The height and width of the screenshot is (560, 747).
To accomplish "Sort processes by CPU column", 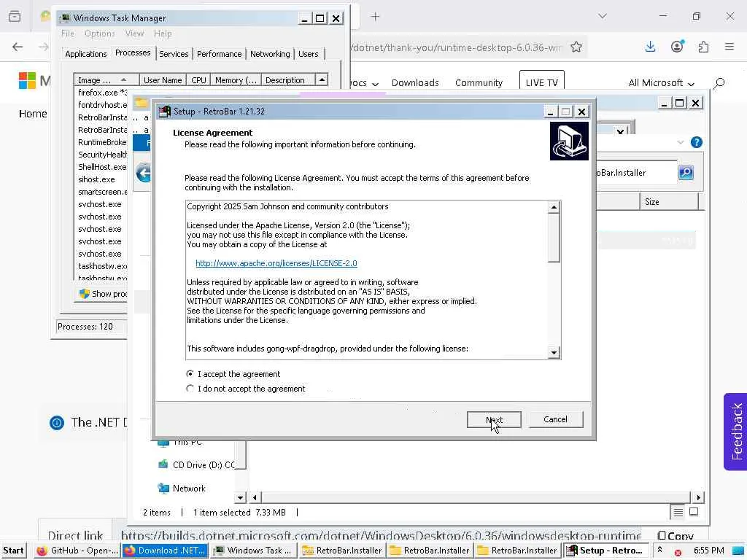I will 198,80.
